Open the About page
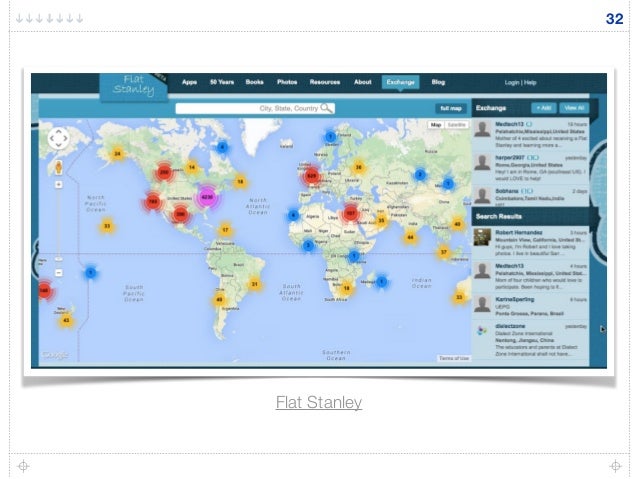Image resolution: width=638 pixels, height=479 pixels. coord(363,82)
